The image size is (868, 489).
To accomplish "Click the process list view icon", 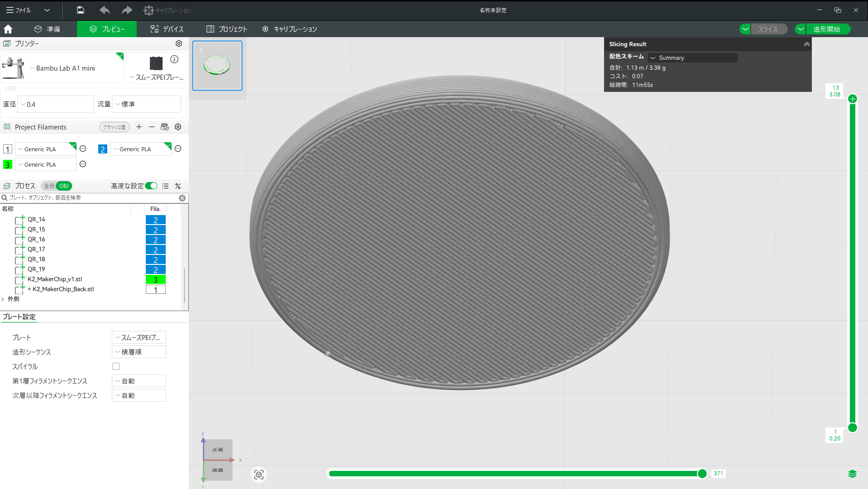I will coord(165,186).
